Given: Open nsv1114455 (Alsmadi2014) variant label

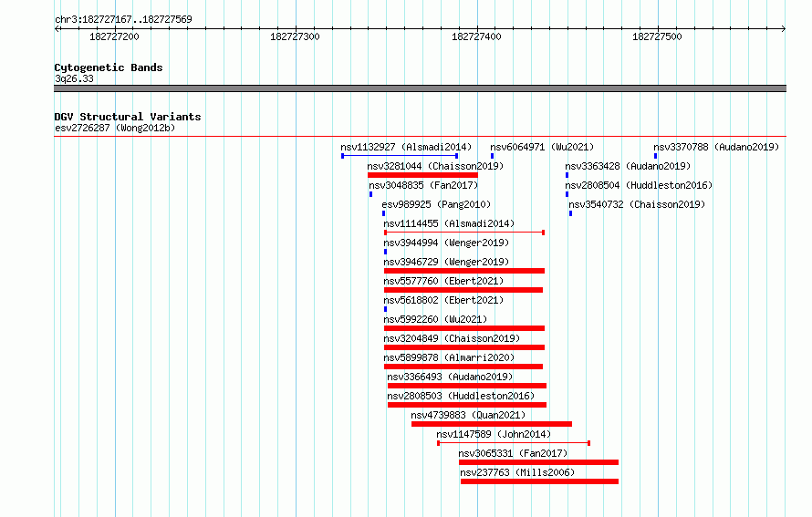Looking at the screenshot, I should coord(449,223).
